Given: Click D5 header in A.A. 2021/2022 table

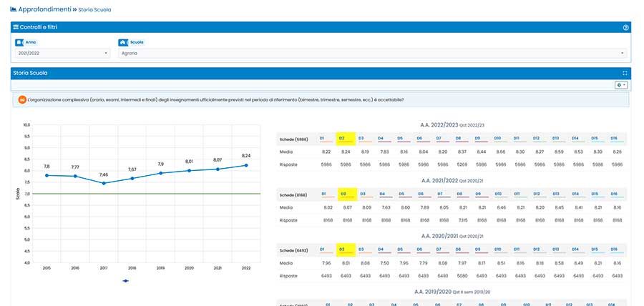Looking at the screenshot, I should [400, 194].
